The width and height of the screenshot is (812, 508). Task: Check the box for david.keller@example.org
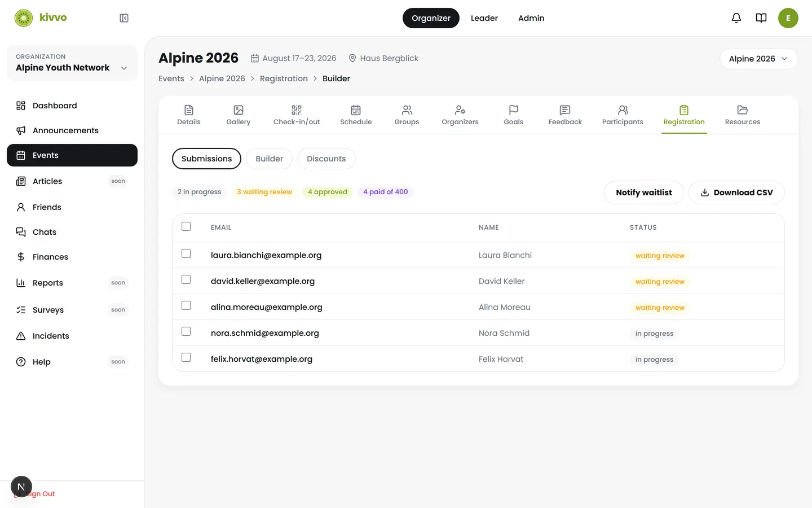coord(186,279)
